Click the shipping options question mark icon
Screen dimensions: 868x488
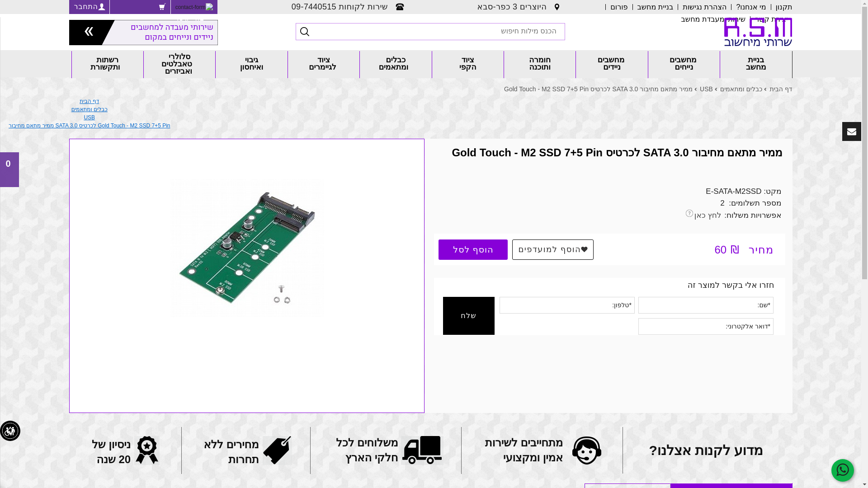point(689,213)
